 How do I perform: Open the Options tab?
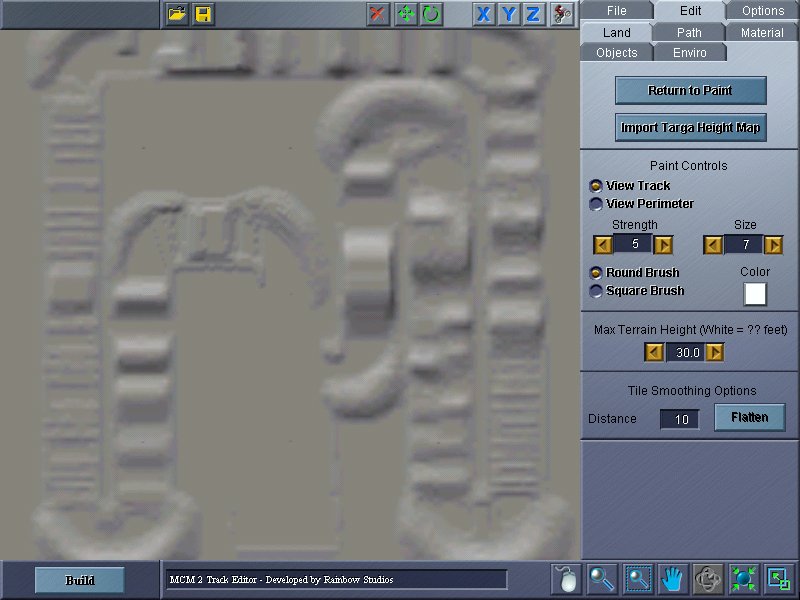763,10
